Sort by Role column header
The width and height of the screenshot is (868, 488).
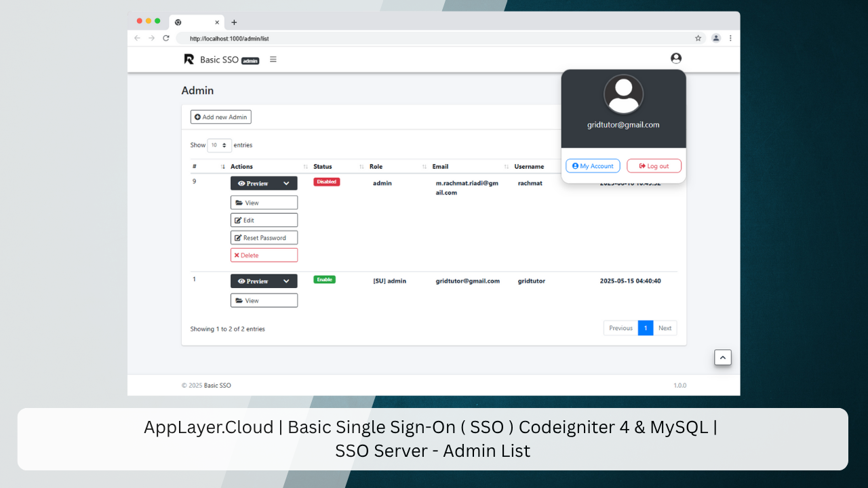click(399, 167)
